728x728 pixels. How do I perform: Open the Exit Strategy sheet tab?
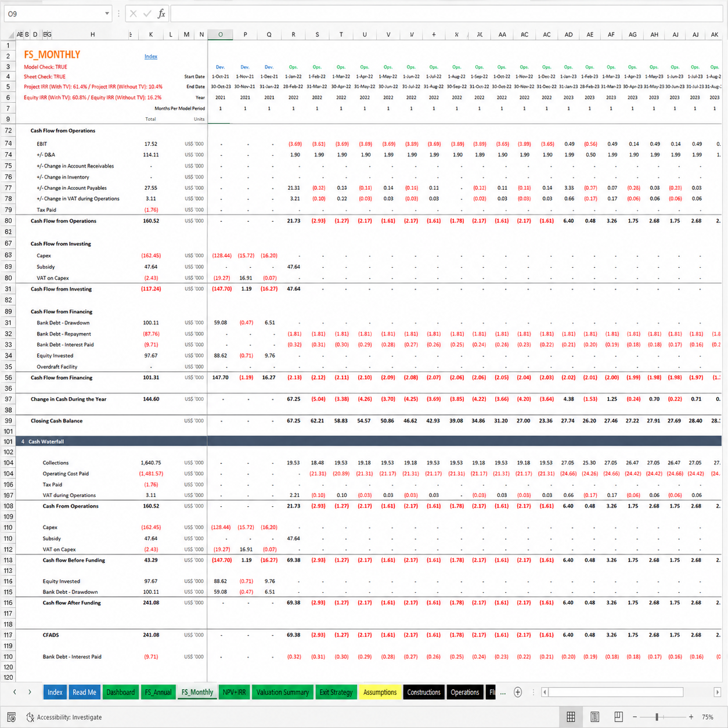click(x=336, y=692)
